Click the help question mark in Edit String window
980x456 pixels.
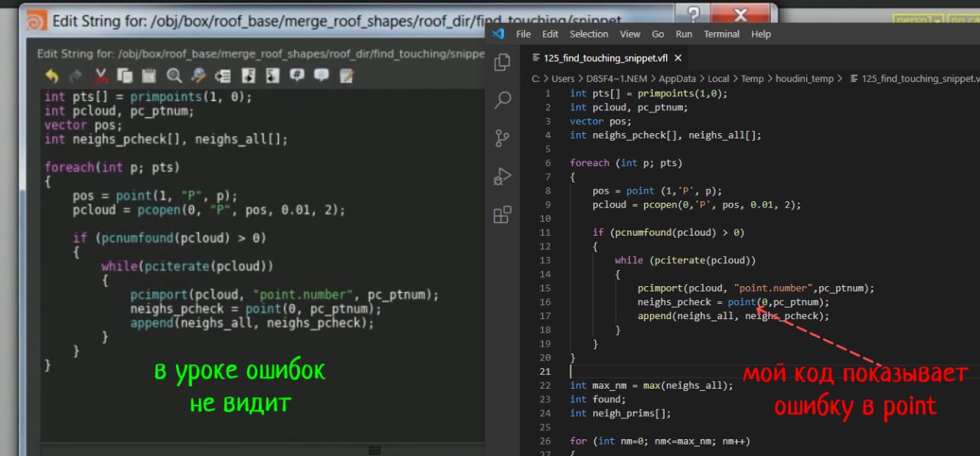pos(694,15)
